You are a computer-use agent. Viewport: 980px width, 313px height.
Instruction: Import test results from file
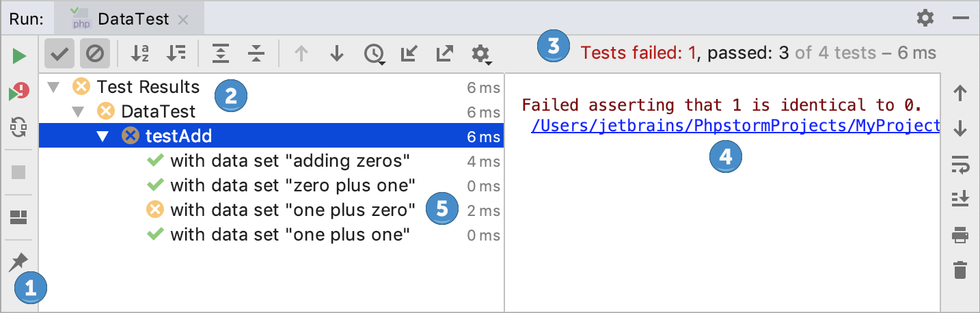coord(409,53)
